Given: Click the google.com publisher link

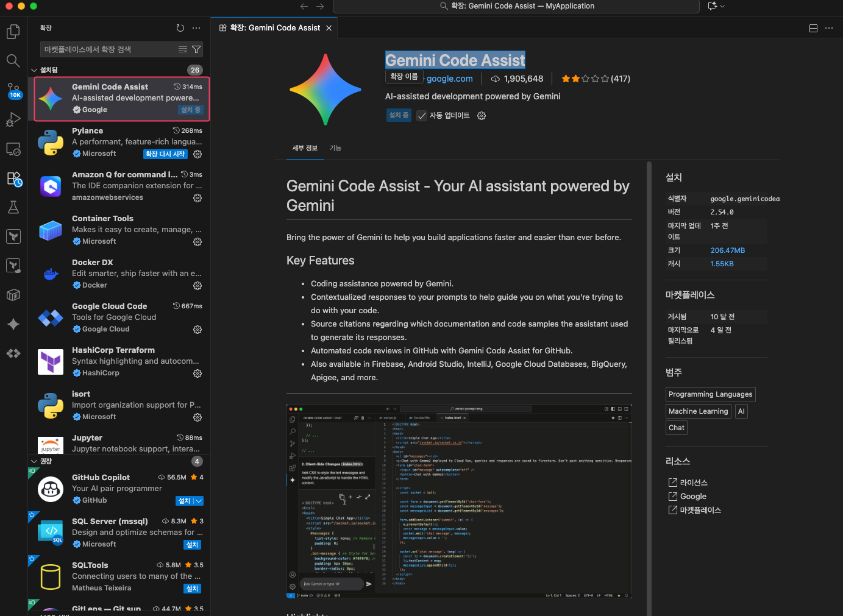Looking at the screenshot, I should [x=450, y=79].
